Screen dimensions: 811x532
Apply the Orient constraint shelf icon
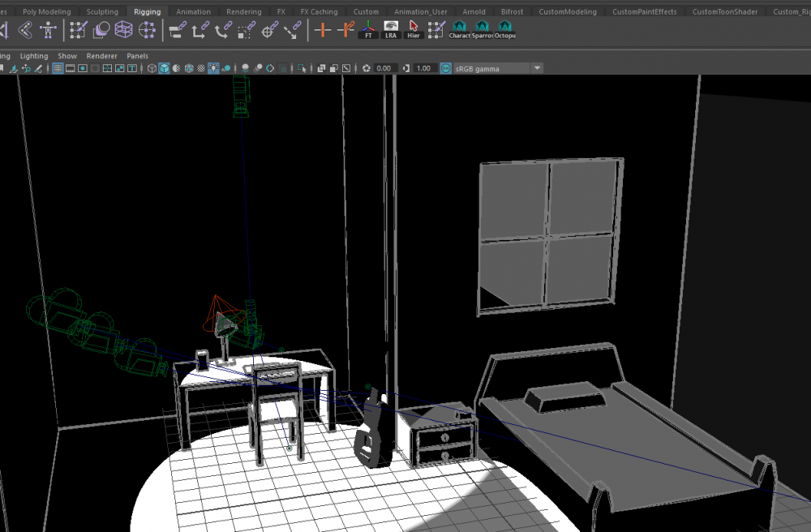223,30
